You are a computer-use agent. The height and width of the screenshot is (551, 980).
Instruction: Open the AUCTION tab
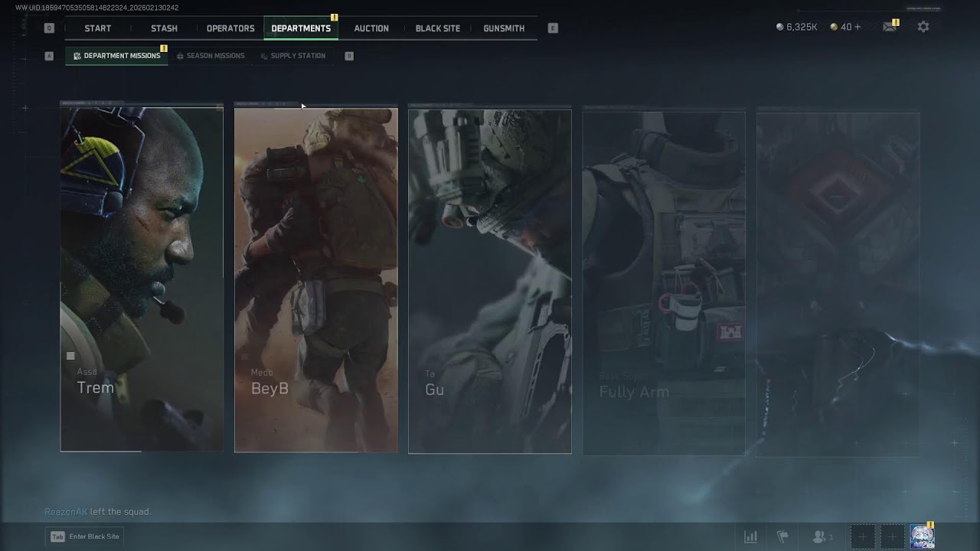pos(371,28)
